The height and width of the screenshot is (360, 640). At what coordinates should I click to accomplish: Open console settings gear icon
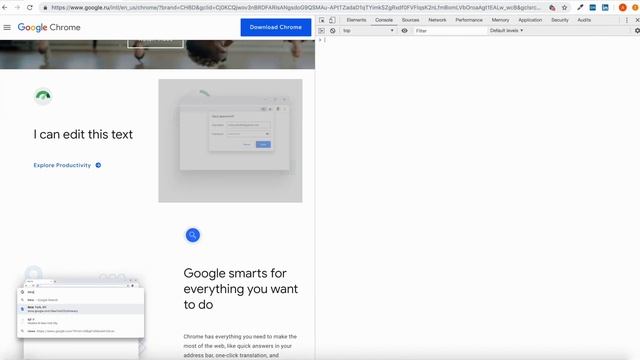pos(637,31)
